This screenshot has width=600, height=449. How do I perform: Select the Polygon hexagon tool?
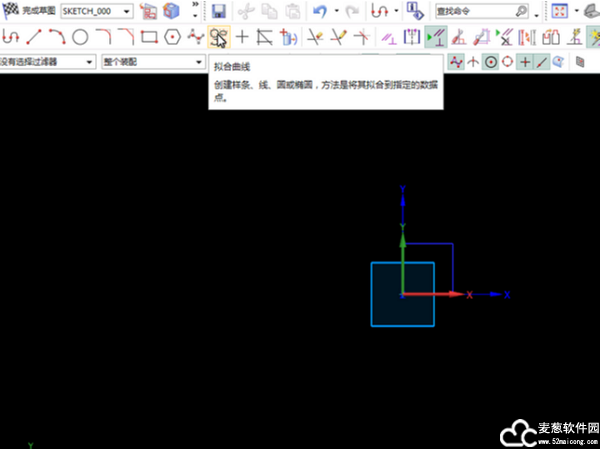172,38
